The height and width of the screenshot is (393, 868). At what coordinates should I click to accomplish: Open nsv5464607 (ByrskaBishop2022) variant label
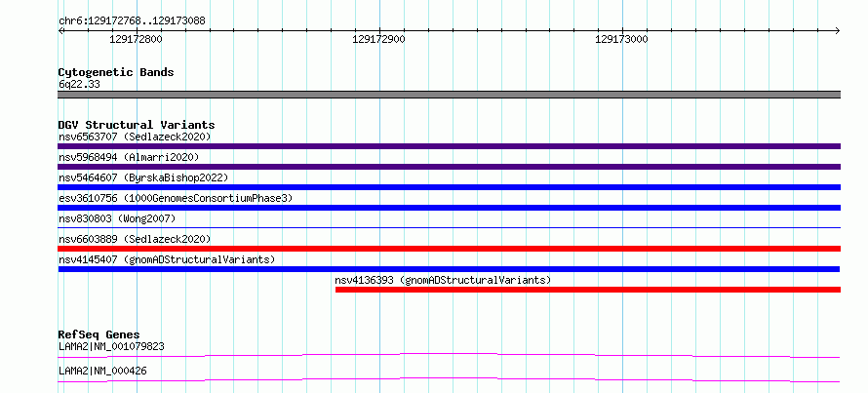pyautogui.click(x=143, y=177)
